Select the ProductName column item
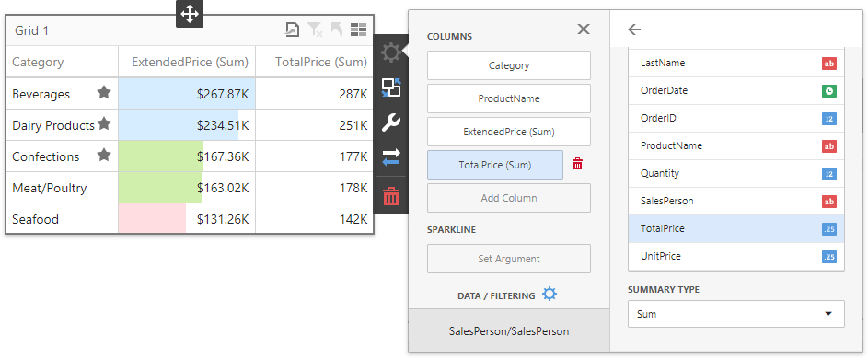The width and height of the screenshot is (868, 359). point(509,98)
